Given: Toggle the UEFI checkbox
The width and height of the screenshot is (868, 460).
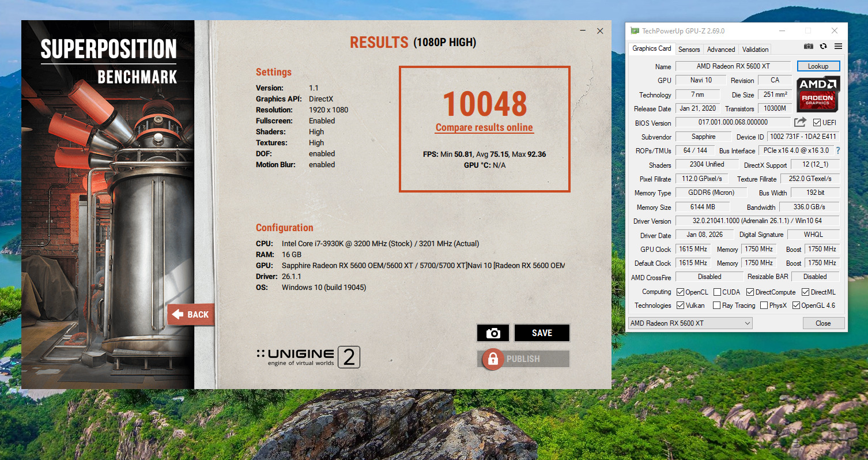Looking at the screenshot, I should 817,123.
